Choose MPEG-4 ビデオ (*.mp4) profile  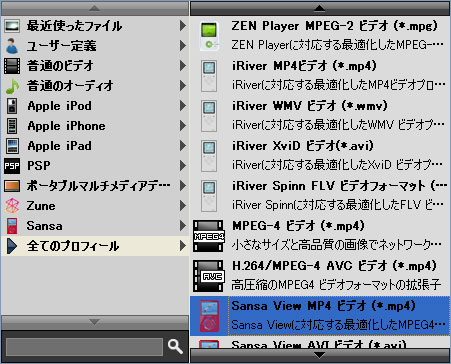tap(320, 236)
